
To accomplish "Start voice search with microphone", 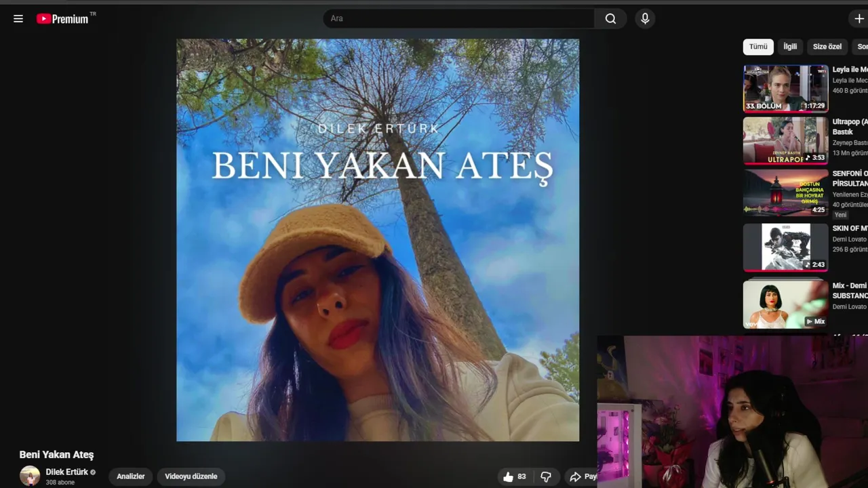I will pos(645,19).
